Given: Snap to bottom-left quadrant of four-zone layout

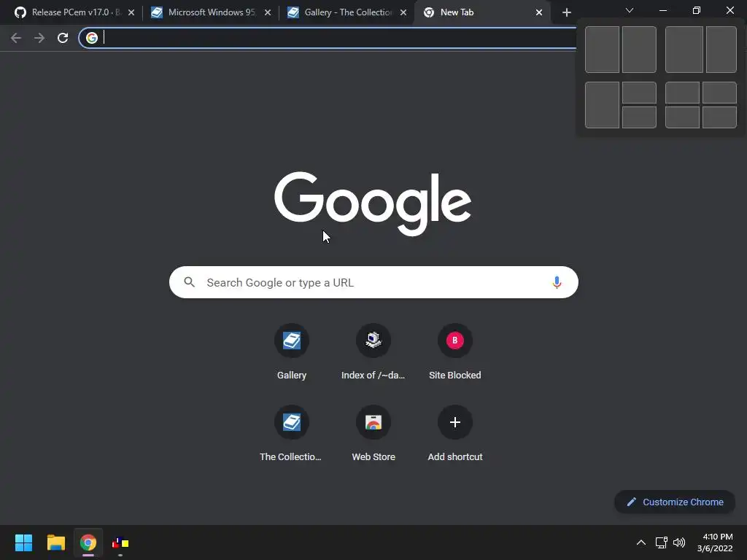Looking at the screenshot, I should click(682, 117).
